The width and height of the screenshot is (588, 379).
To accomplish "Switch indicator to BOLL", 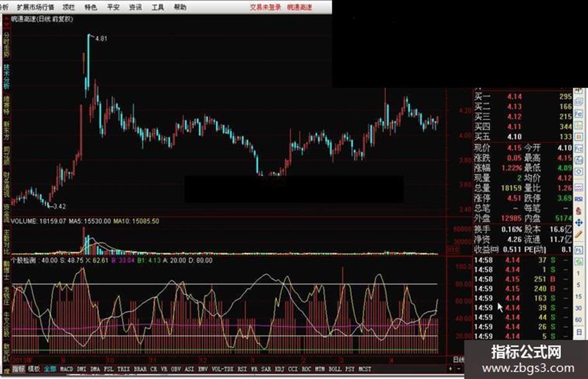I will 335,369.
